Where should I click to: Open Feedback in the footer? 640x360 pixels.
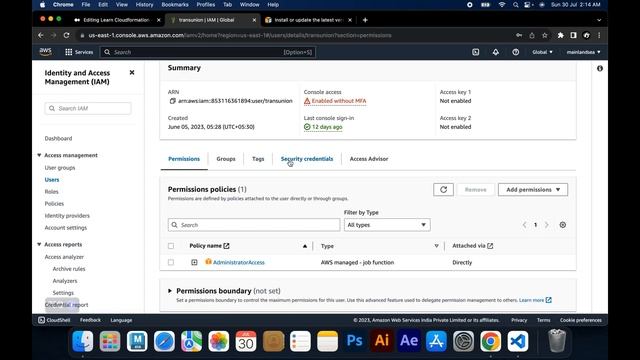(x=90, y=320)
